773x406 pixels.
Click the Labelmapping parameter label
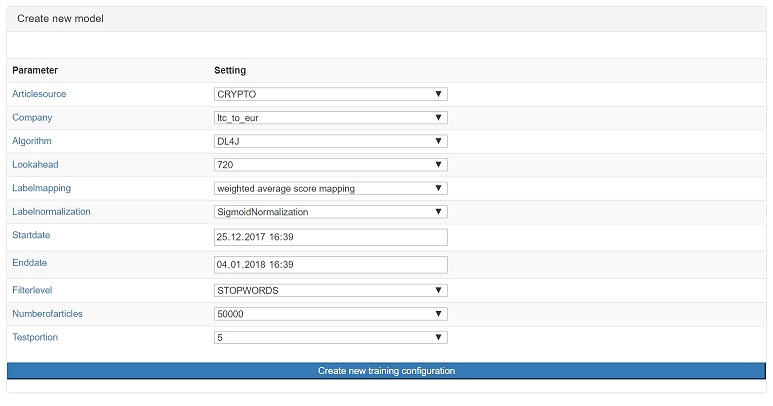41,188
